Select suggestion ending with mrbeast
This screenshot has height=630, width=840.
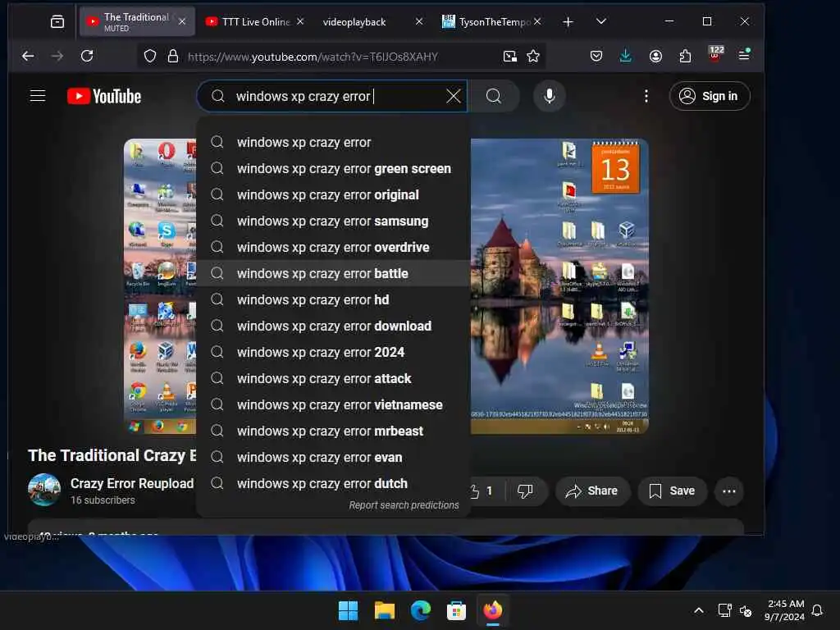[333, 431]
